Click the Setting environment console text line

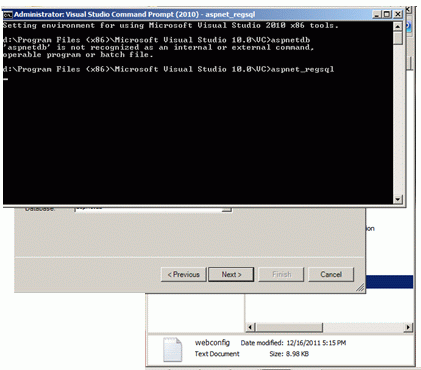click(x=171, y=26)
